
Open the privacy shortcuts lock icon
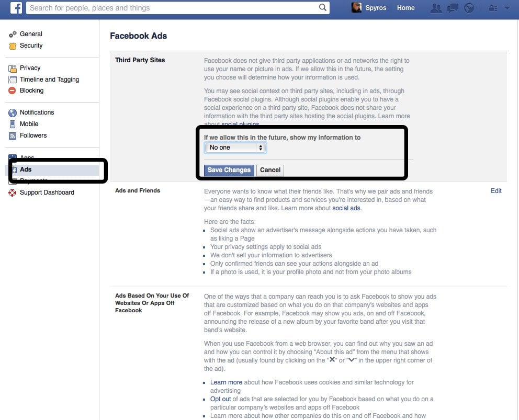(493, 8)
